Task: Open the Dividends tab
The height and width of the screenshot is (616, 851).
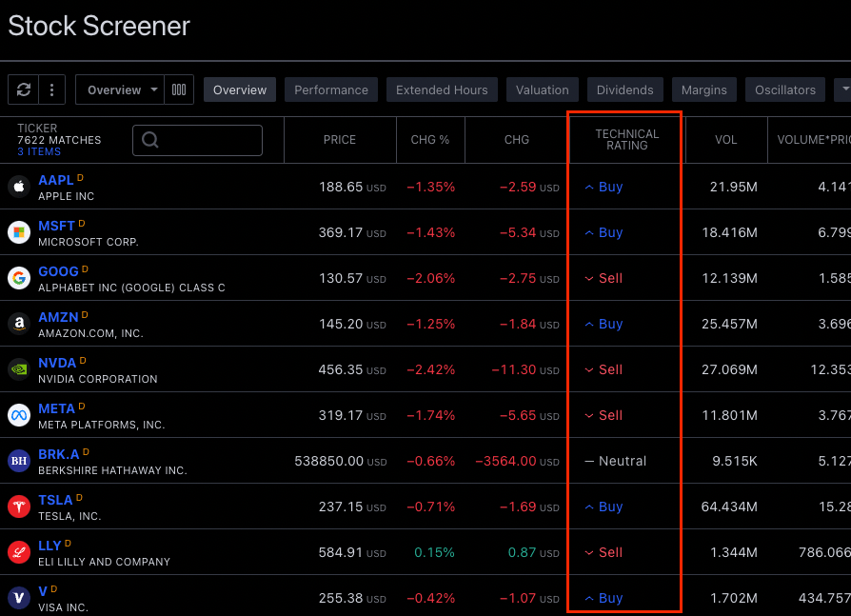Action: [x=624, y=89]
